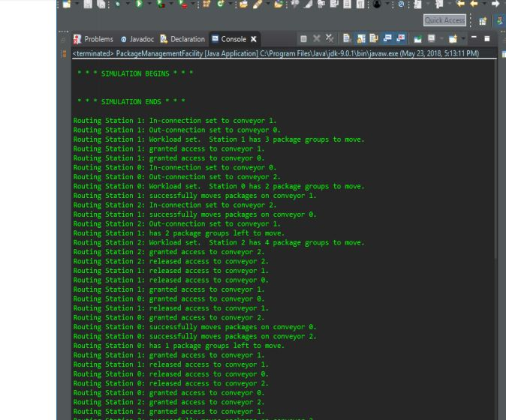Select the Console tab
The width and height of the screenshot is (506, 420).
click(x=230, y=39)
